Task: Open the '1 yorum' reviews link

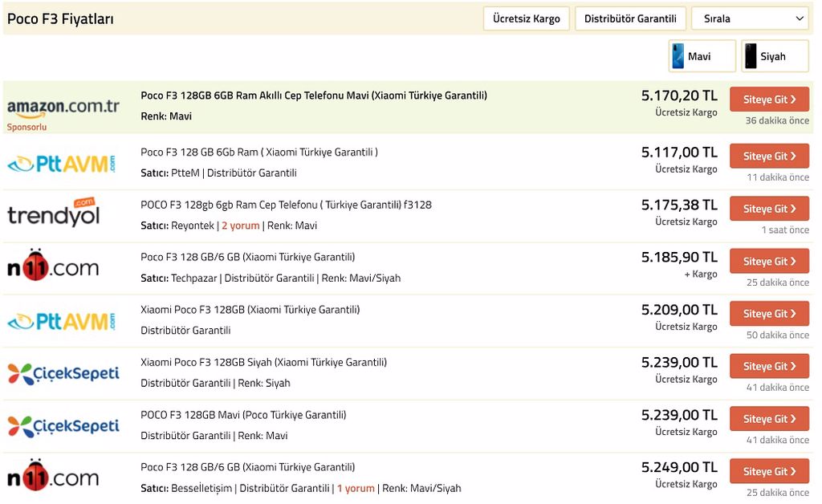Action: pos(356,488)
